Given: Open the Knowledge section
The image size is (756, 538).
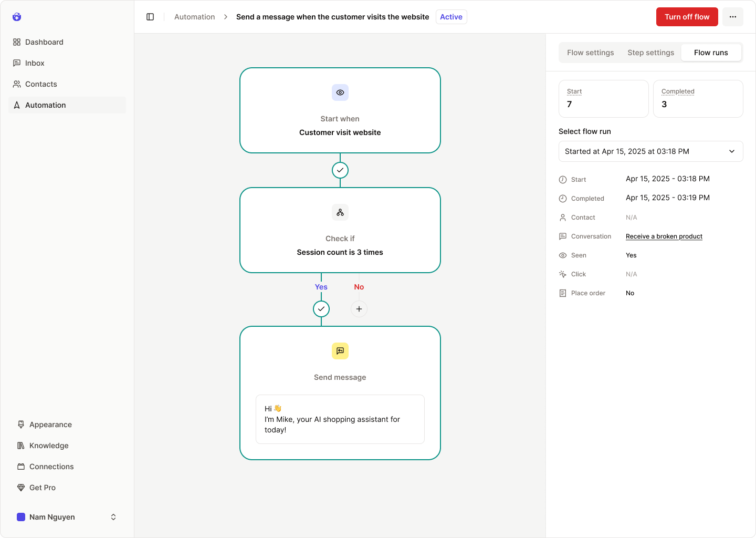Looking at the screenshot, I should (48, 446).
